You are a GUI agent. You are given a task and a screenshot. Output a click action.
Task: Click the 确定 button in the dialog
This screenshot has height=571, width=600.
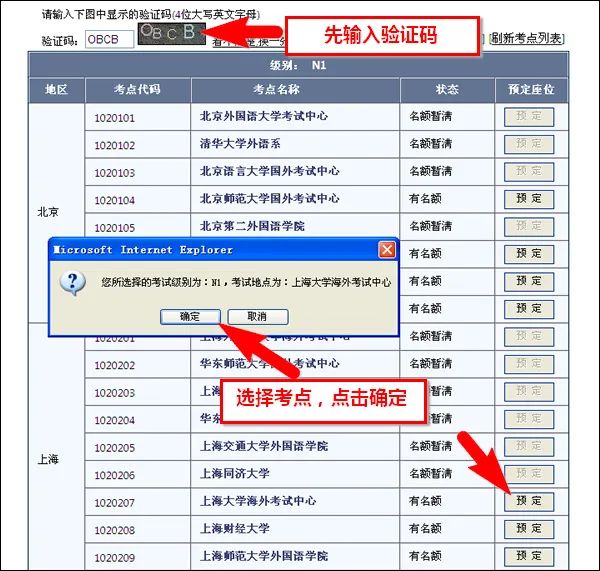[190, 316]
